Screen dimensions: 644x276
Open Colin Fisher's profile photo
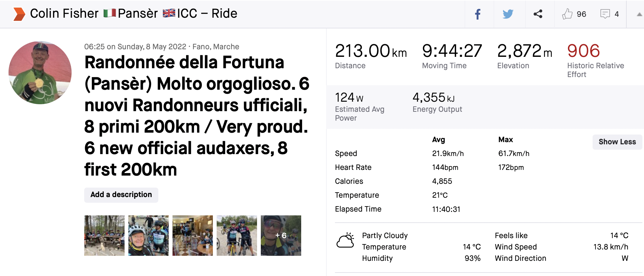click(x=40, y=73)
